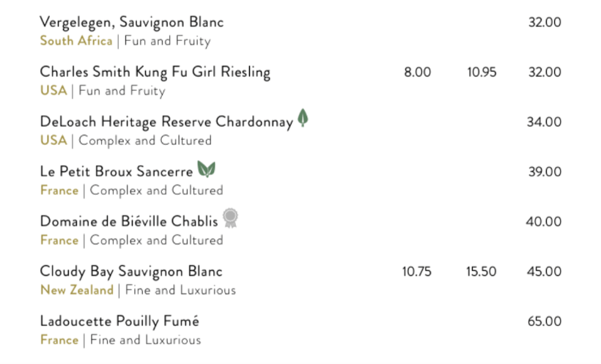
Task: Click the 8.00 glass price for Riesling
Action: (418, 72)
